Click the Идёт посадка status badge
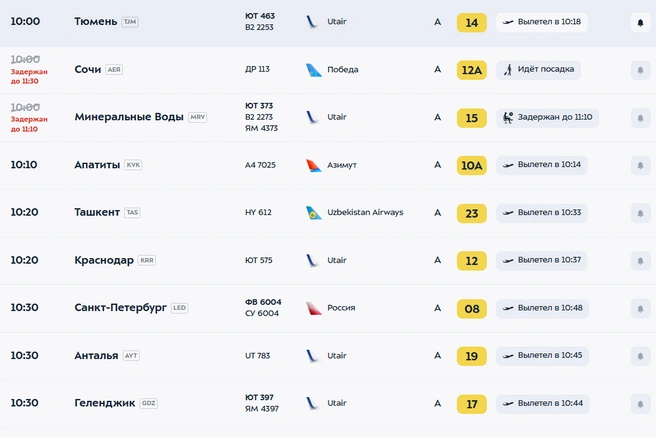This screenshot has height=437, width=656. click(x=538, y=69)
